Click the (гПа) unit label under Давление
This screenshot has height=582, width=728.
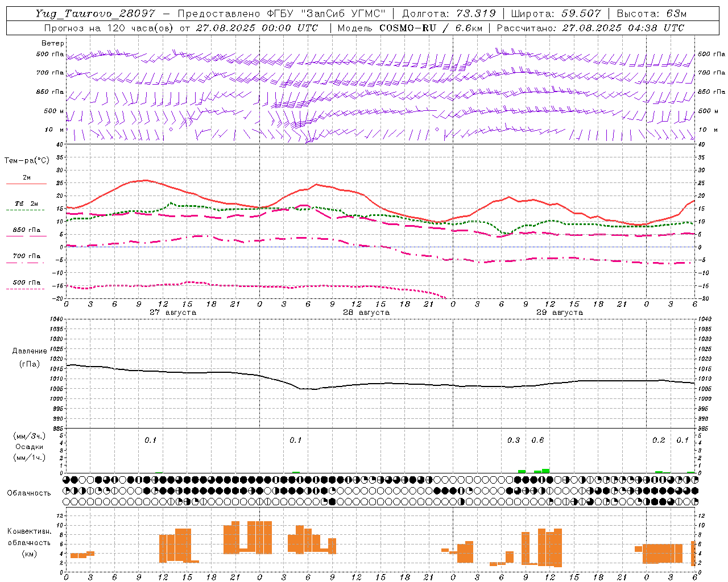coord(30,364)
